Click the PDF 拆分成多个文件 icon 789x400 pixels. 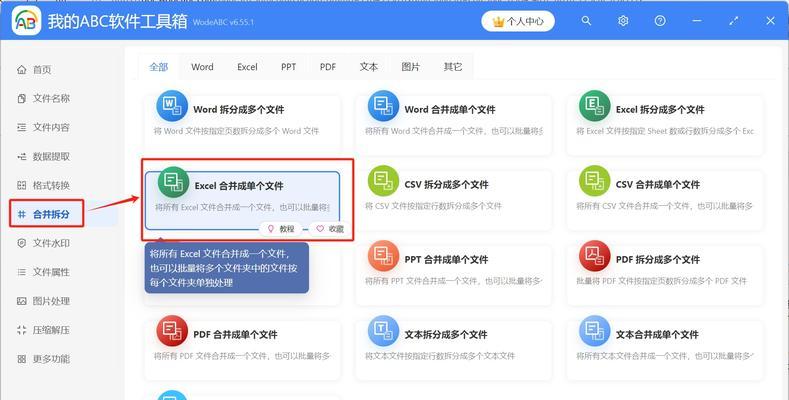(594, 256)
